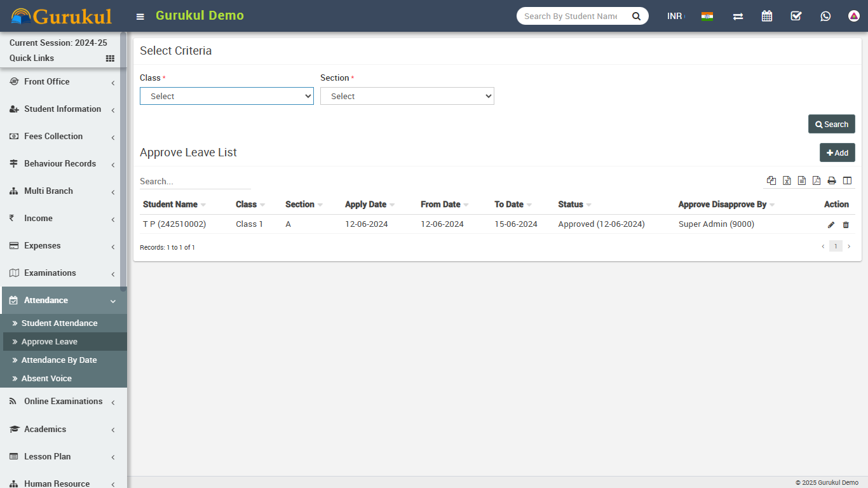Toggle column visibility for the table
Screen dimensions: 868x488
click(847, 180)
